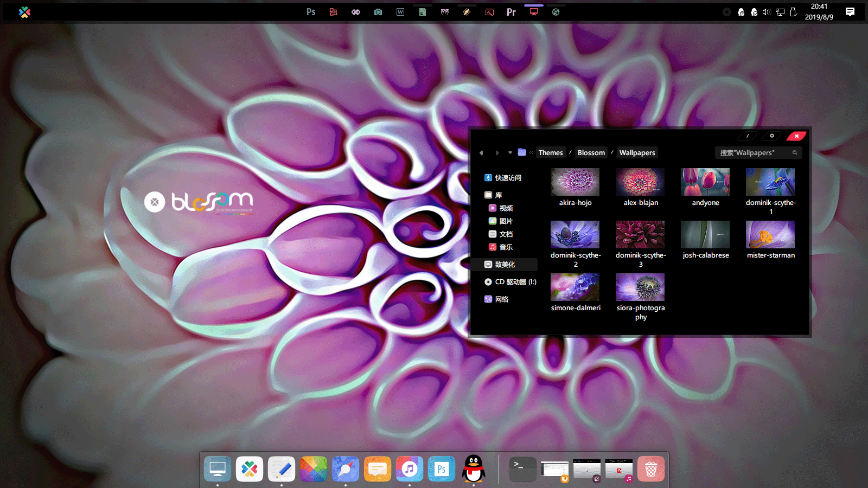The width and height of the screenshot is (868, 488).
Task: Expand the breadcrumb path double-chevron
Action: pyautogui.click(x=531, y=153)
